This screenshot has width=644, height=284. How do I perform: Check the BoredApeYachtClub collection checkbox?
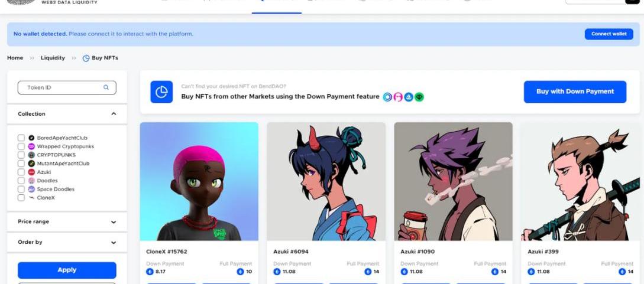21,138
